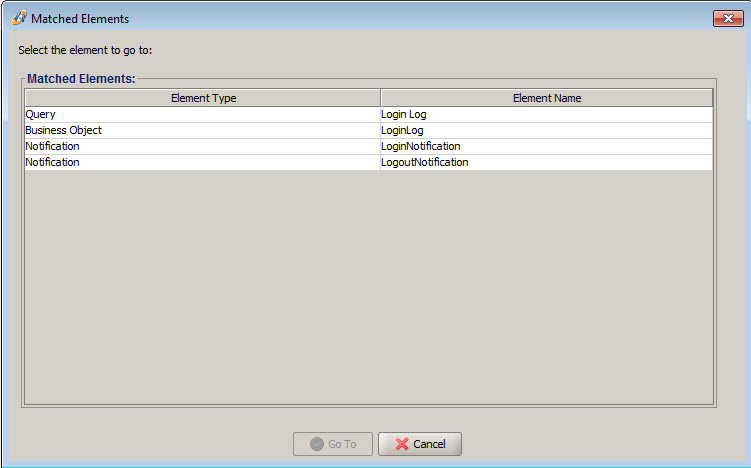Select the 'Login Log' element name
This screenshot has height=468, width=751.
[546, 114]
